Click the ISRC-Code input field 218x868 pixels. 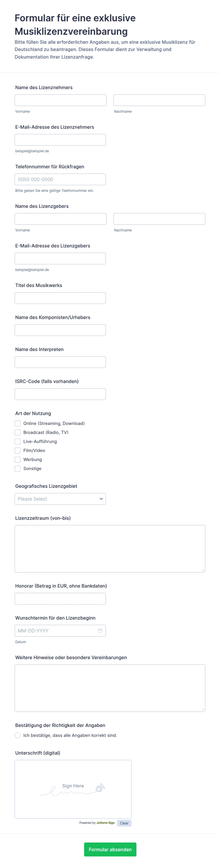tap(60, 394)
